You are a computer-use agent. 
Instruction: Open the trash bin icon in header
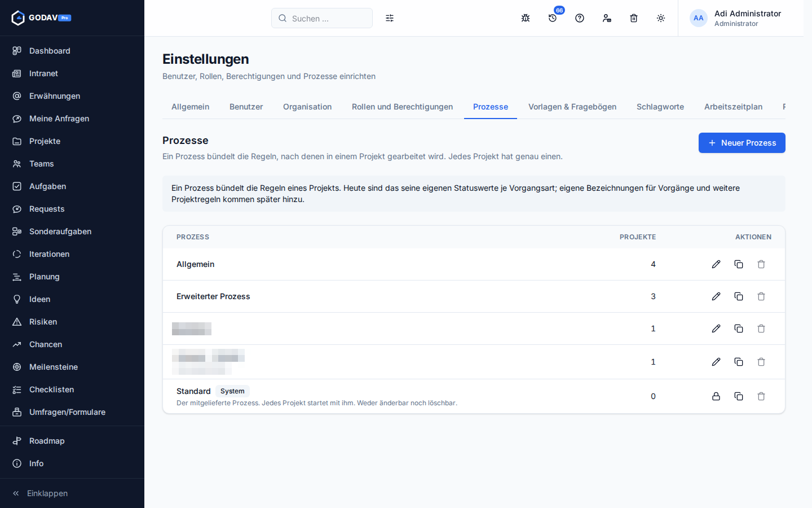click(x=634, y=18)
